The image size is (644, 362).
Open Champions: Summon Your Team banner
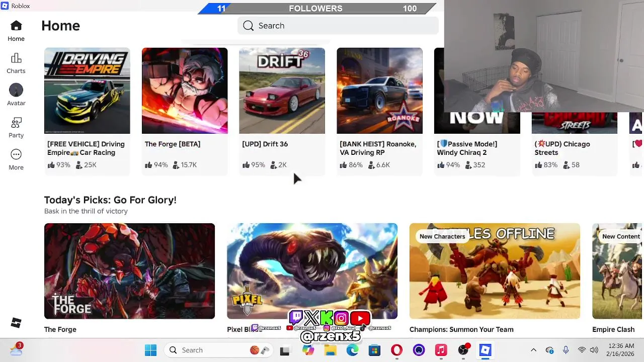tap(495, 271)
